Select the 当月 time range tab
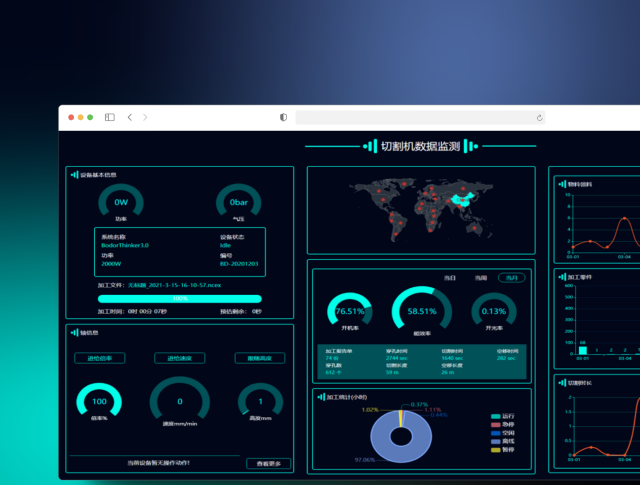This screenshot has height=485, width=640. [512, 278]
